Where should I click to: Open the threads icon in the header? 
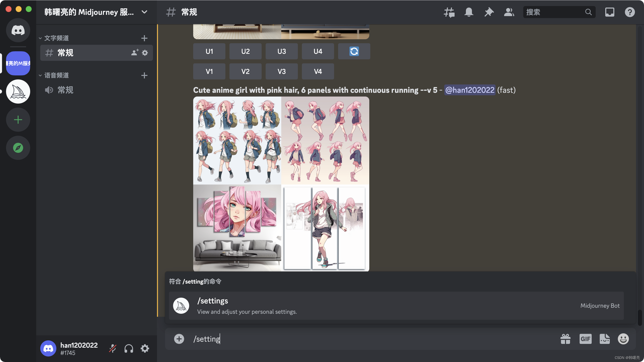(x=449, y=12)
